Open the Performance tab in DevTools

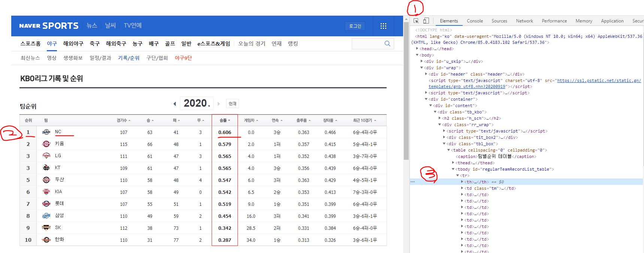click(x=554, y=21)
